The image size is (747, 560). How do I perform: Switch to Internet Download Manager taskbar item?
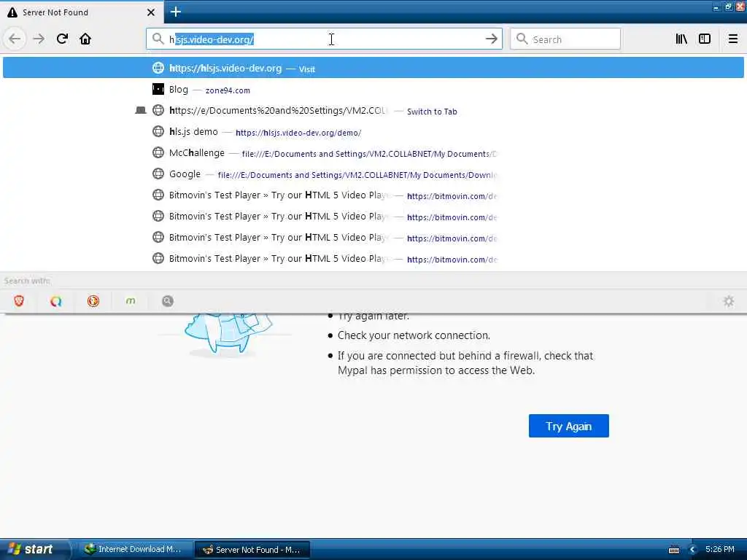tap(135, 549)
